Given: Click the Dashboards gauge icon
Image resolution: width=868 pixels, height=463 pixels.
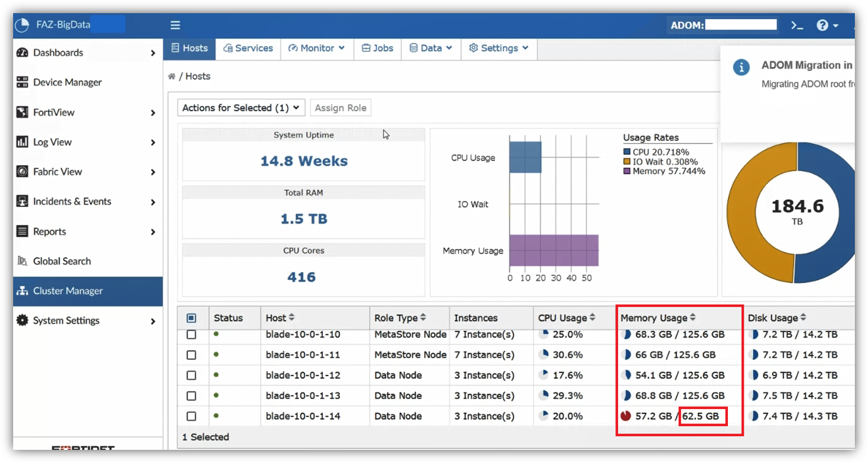Looking at the screenshot, I should pyautogui.click(x=22, y=53).
